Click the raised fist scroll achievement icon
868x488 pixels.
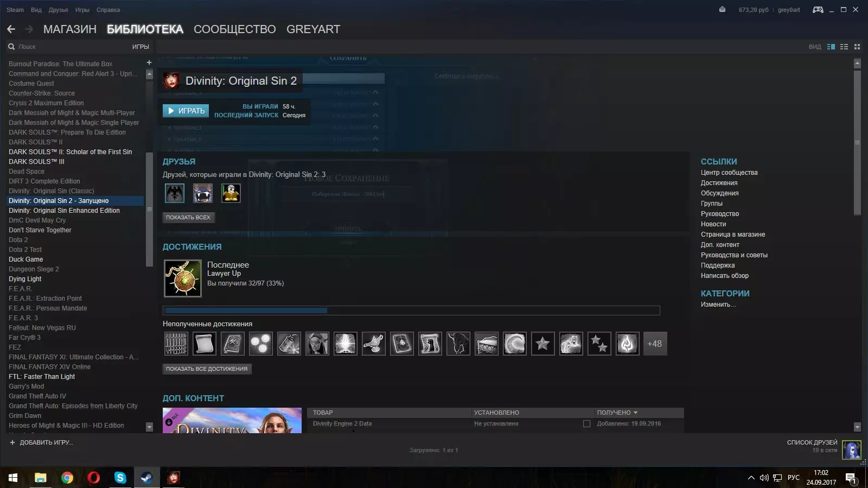[430, 344]
